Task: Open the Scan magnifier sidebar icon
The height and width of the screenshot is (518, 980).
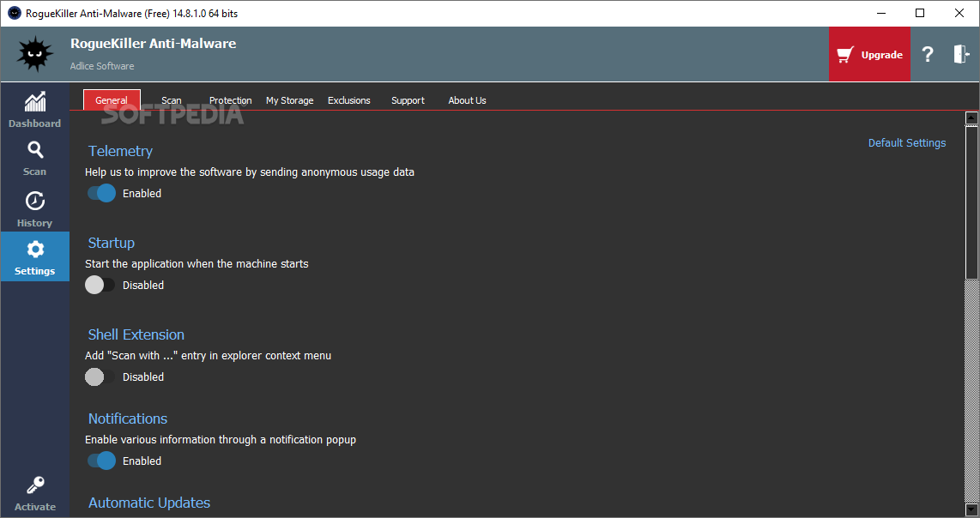Action: coord(35,150)
